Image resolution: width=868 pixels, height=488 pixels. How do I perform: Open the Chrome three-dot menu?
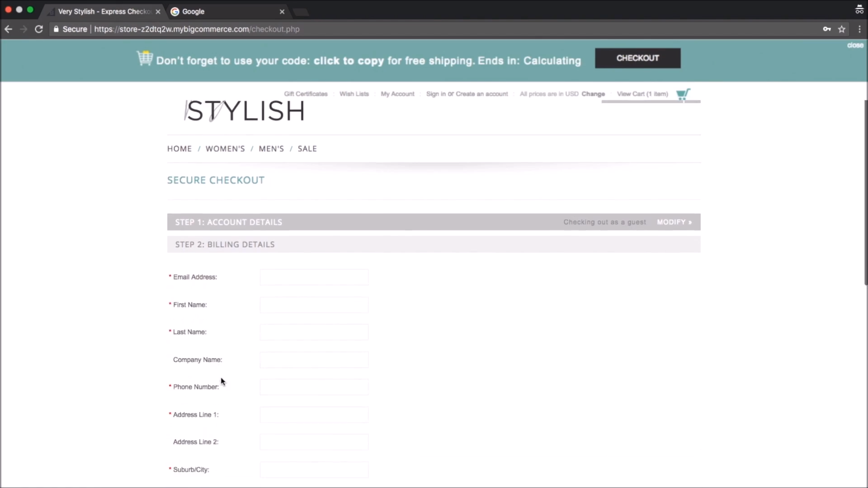[859, 29]
